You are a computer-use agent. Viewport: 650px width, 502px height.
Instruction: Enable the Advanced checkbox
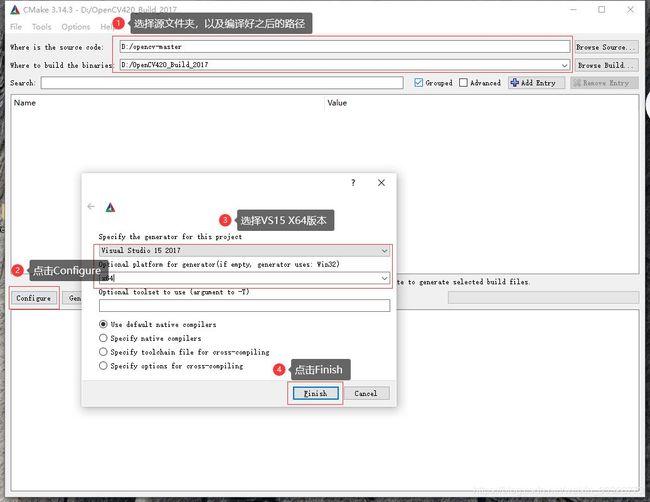coord(463,83)
